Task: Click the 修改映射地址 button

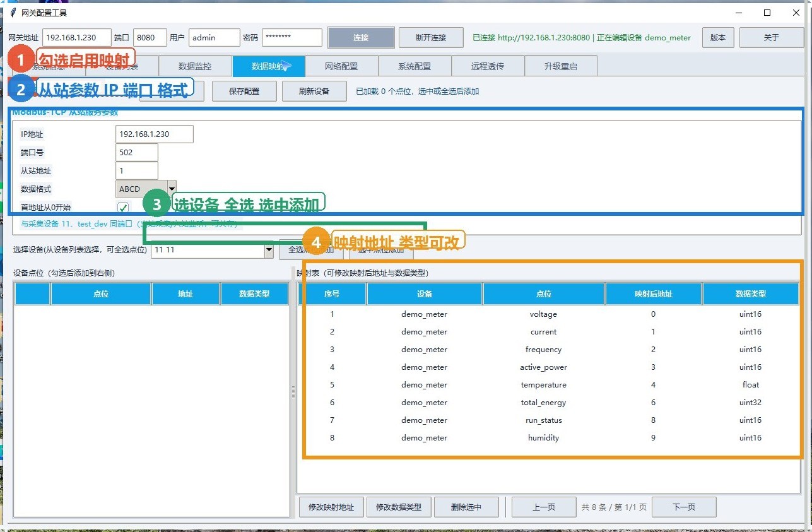Action: coord(331,507)
